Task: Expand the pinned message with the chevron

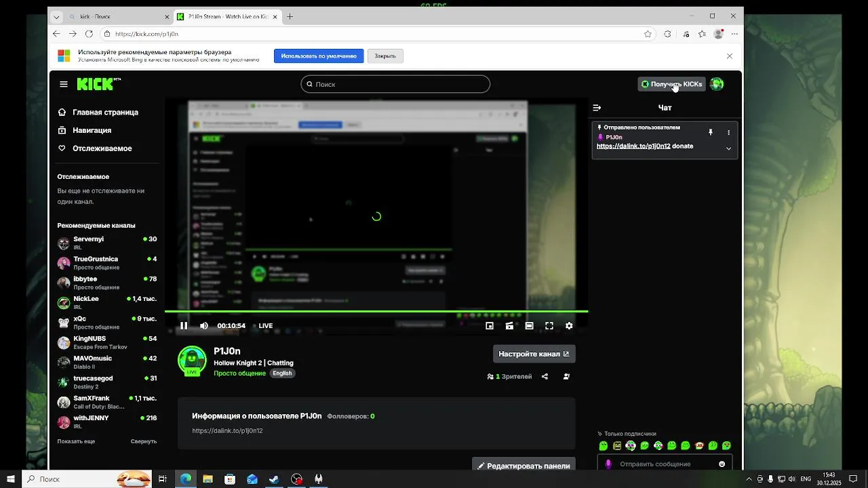Action: [x=729, y=148]
